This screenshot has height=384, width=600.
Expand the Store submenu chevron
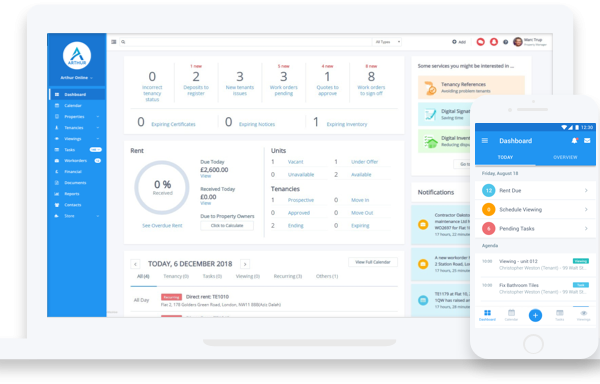pos(98,216)
